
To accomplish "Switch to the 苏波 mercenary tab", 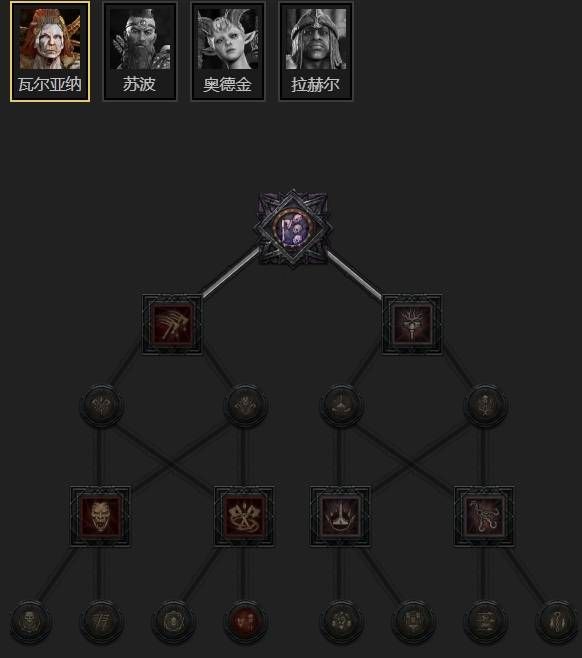I will pyautogui.click(x=140, y=52).
